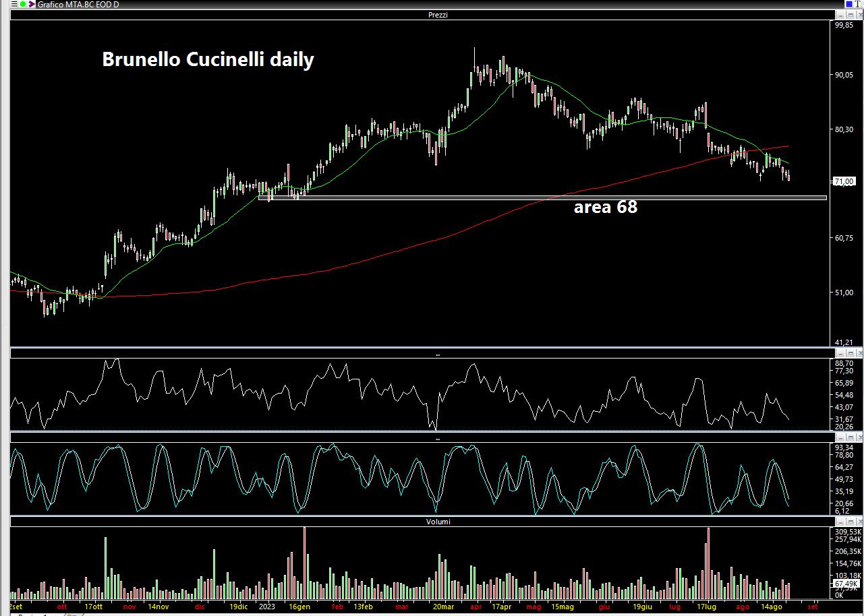Click the red 'mag' month label
The height and width of the screenshot is (616, 864).
pos(534,607)
